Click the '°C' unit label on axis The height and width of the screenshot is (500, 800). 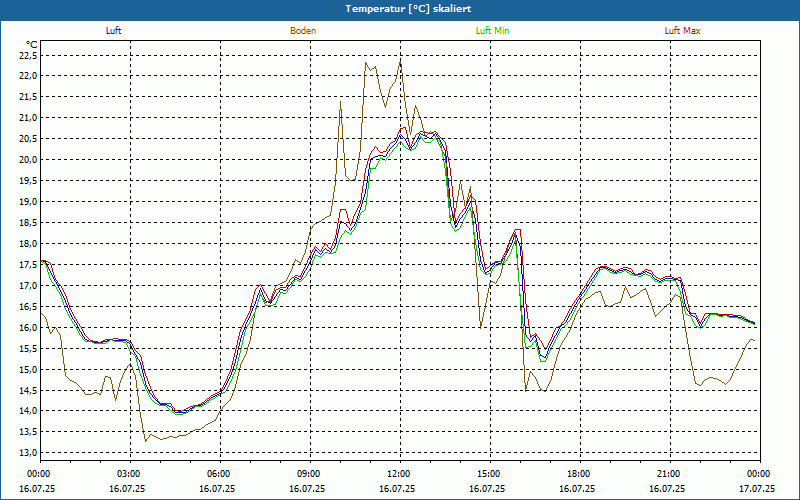coord(32,45)
